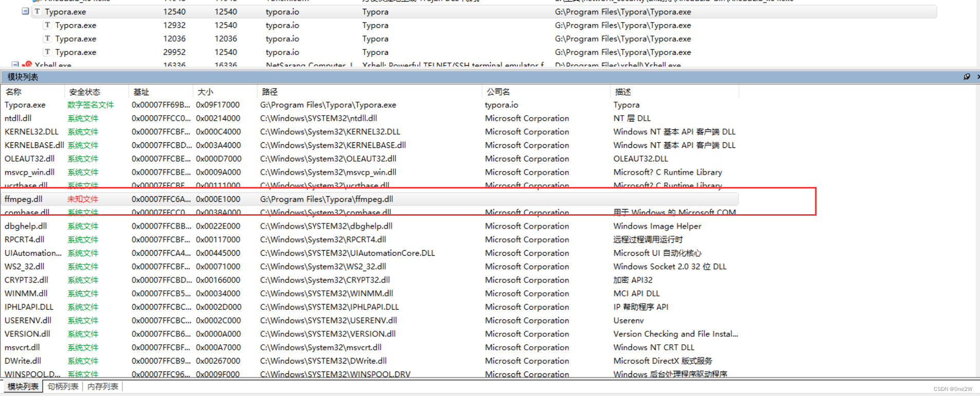980x396 pixels.
Task: Sort by the 基址 column header
Action: pos(161,92)
